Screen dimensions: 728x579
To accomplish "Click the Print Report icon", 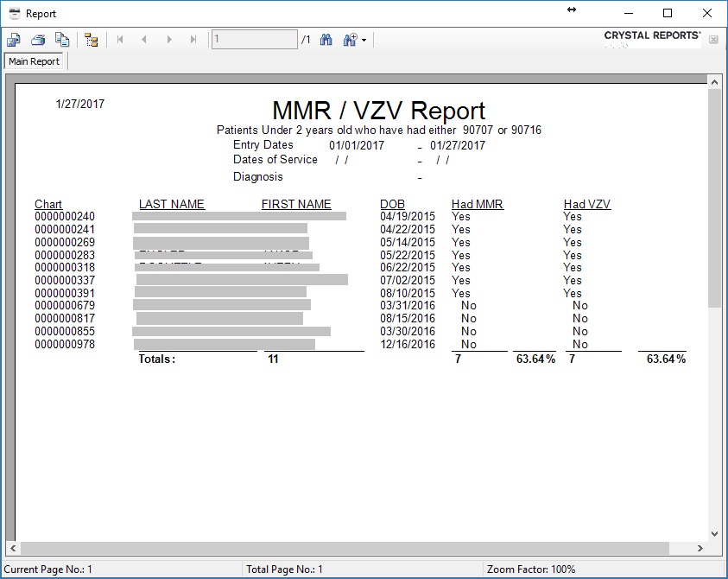I will tap(38, 40).
